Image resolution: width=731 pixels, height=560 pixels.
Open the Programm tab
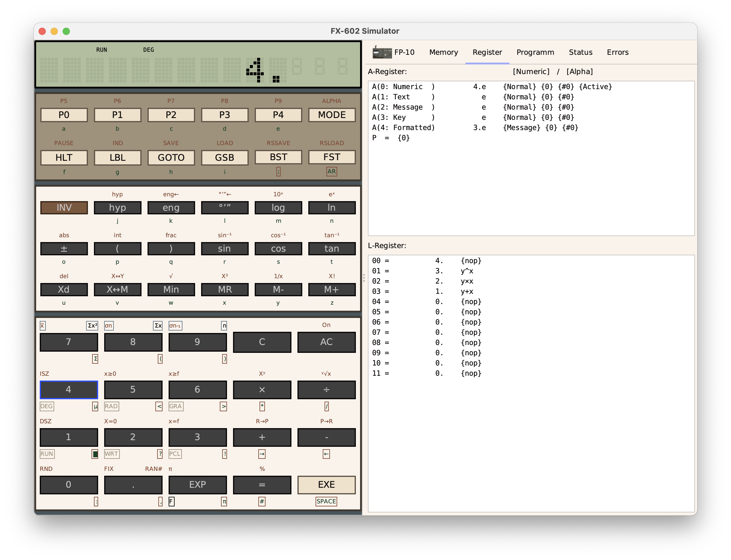click(535, 52)
